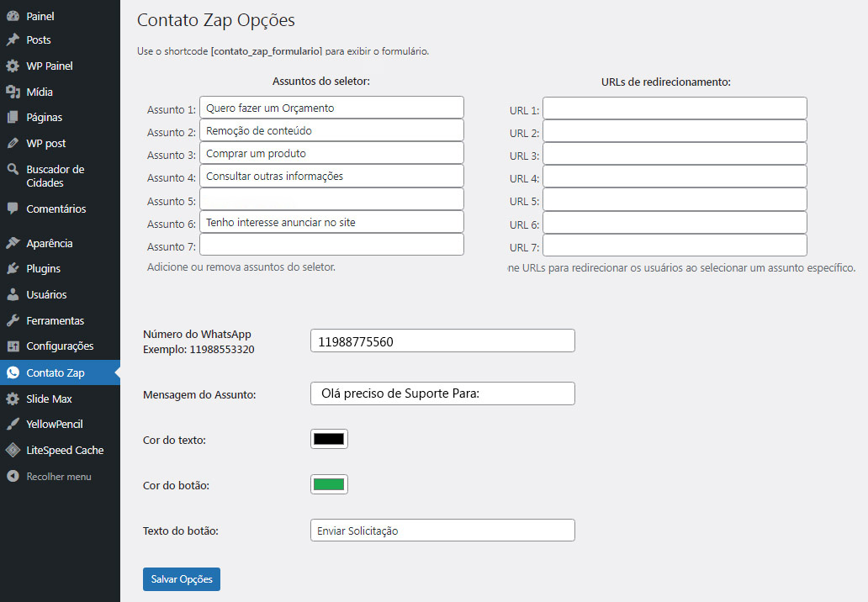Focus the empty Assunto 7 field
Image resolution: width=868 pixels, height=602 pixels.
tap(331, 244)
